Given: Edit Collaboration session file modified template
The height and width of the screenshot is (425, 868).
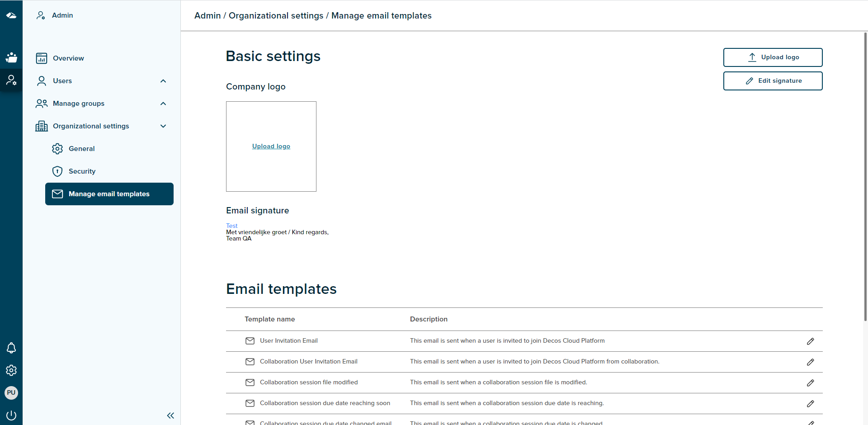Looking at the screenshot, I should point(810,383).
